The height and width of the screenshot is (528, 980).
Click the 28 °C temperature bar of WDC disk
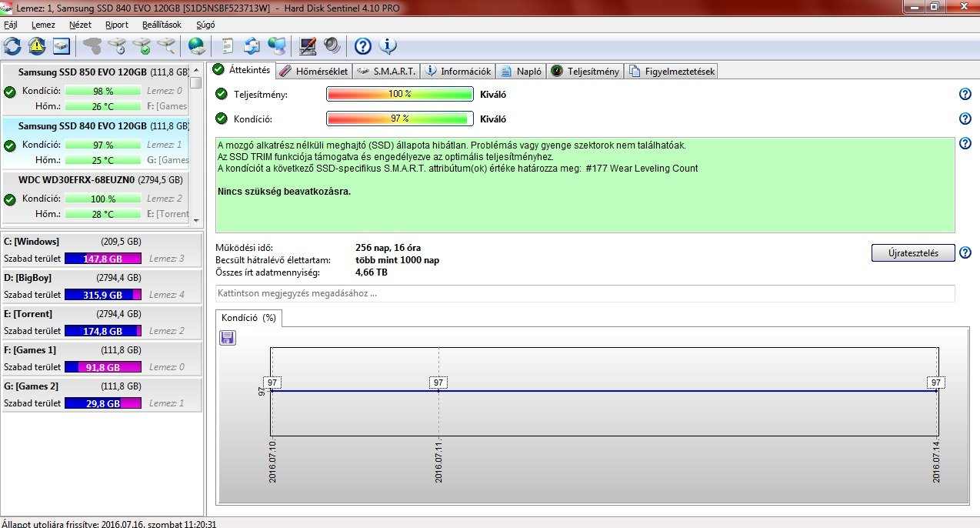pyautogui.click(x=103, y=214)
